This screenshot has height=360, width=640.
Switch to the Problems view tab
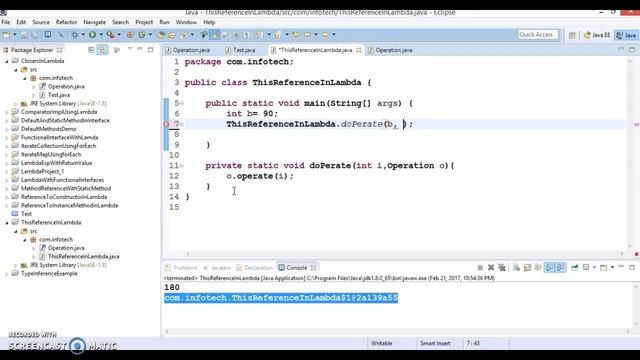[181, 268]
